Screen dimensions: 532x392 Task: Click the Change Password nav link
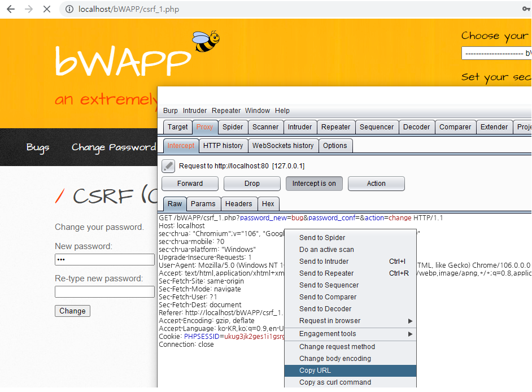pyautogui.click(x=114, y=147)
